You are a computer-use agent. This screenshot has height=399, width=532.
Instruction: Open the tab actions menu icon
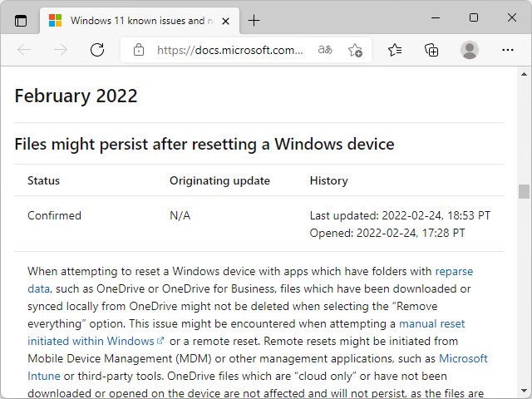(21, 20)
